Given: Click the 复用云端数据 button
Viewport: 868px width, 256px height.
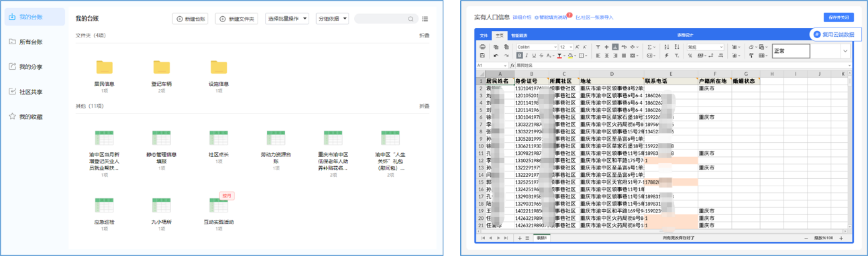Looking at the screenshot, I should [x=835, y=35].
